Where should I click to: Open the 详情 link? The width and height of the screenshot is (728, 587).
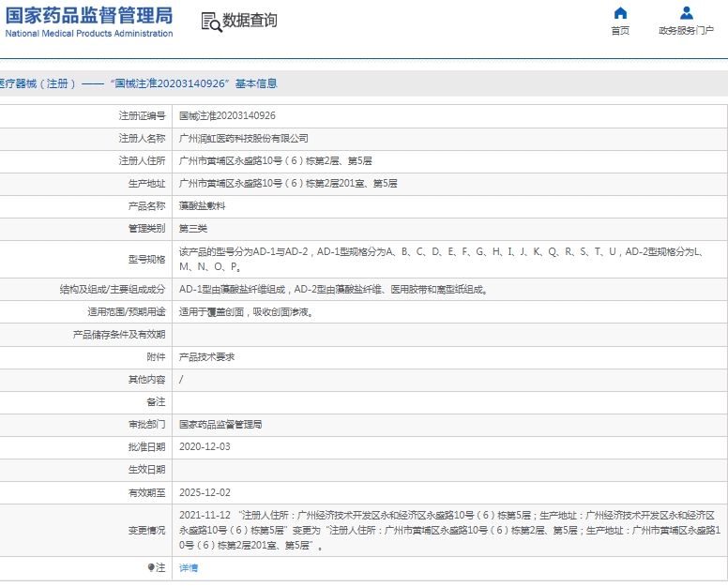point(189,567)
